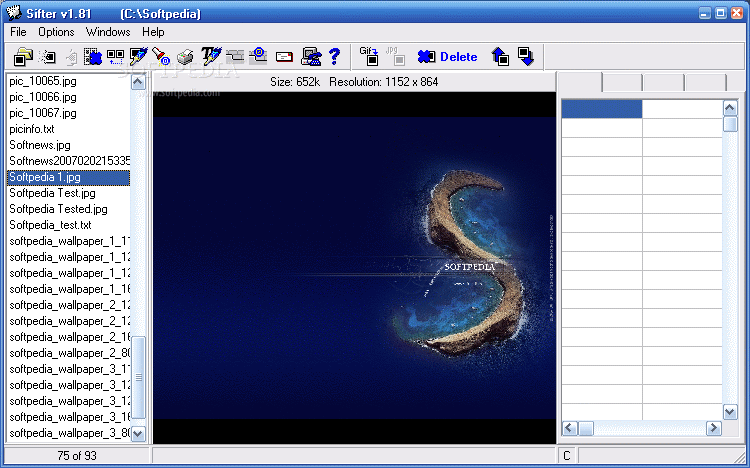Select pic_10065.jpg in file list

tap(68, 81)
